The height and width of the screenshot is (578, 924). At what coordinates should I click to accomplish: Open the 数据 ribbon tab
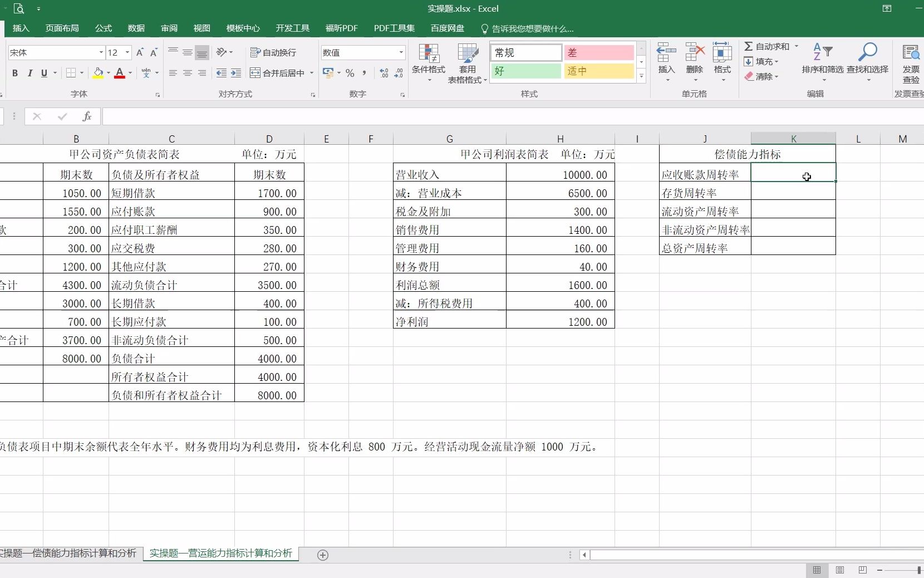click(x=136, y=28)
